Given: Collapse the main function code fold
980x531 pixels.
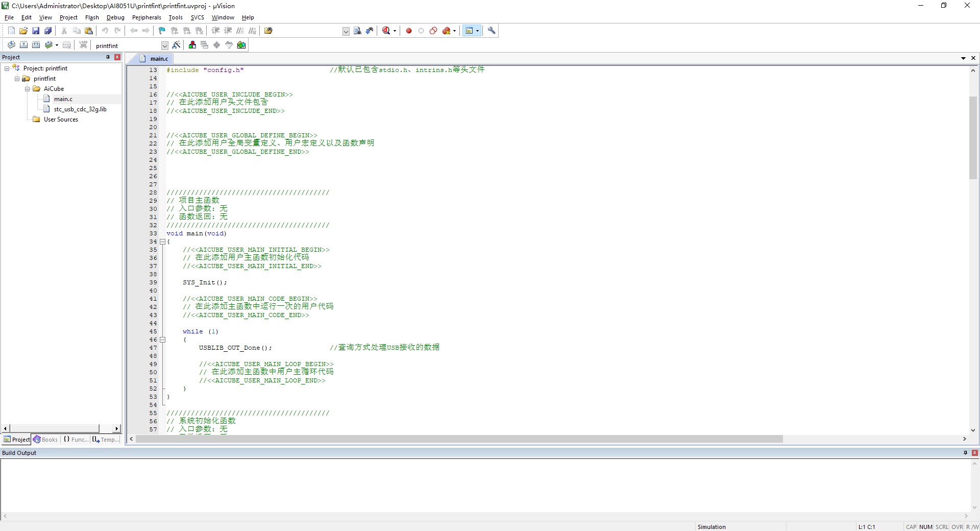Looking at the screenshot, I should (162, 242).
